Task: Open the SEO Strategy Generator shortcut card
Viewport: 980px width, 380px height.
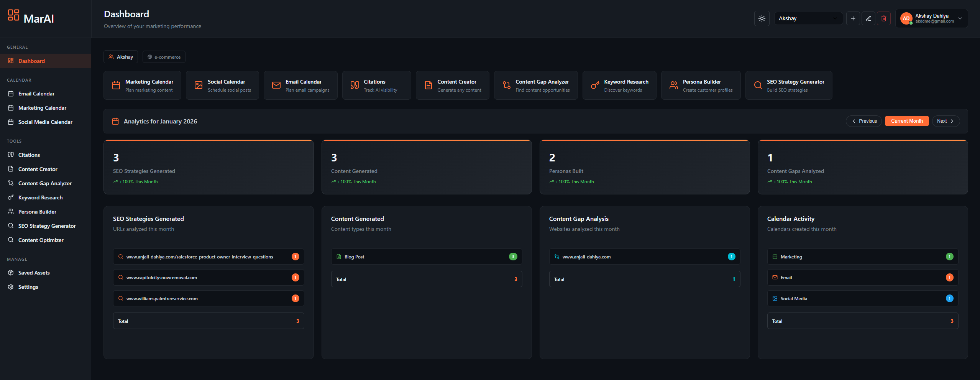Action: point(788,86)
